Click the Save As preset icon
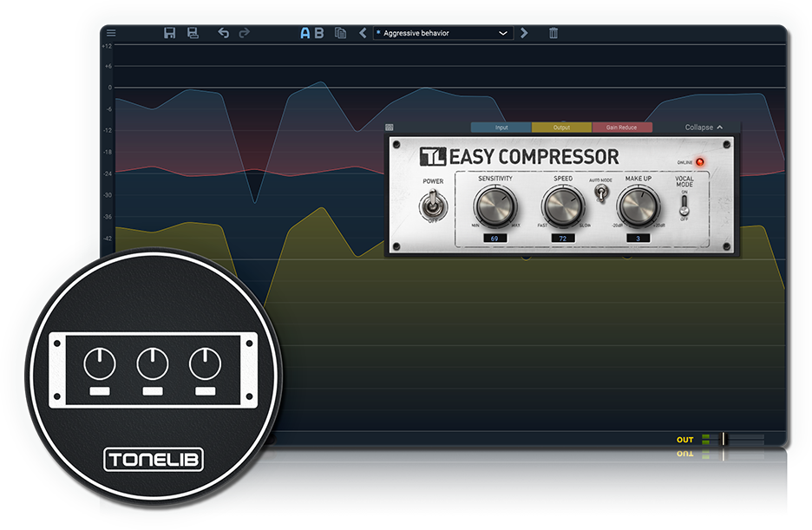The image size is (812, 530). (193, 33)
